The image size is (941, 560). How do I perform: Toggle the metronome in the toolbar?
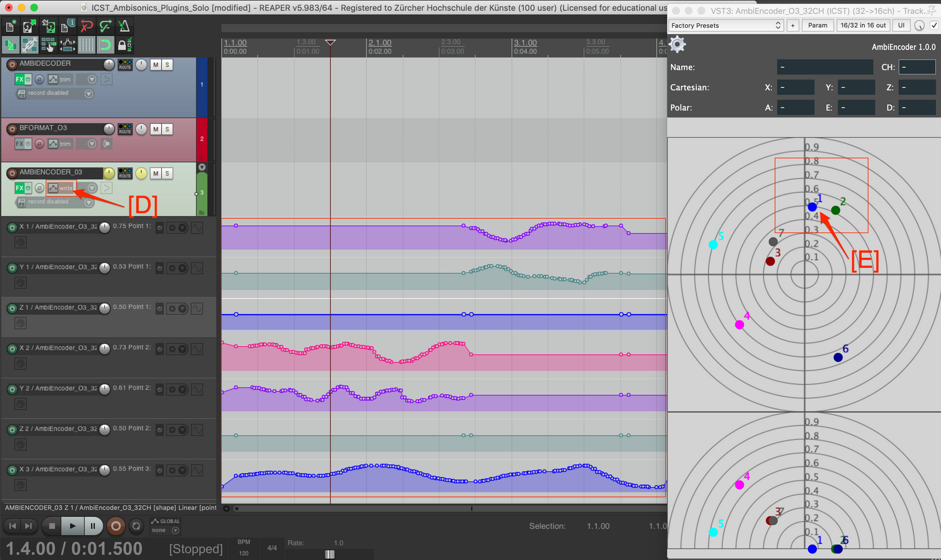(x=124, y=26)
